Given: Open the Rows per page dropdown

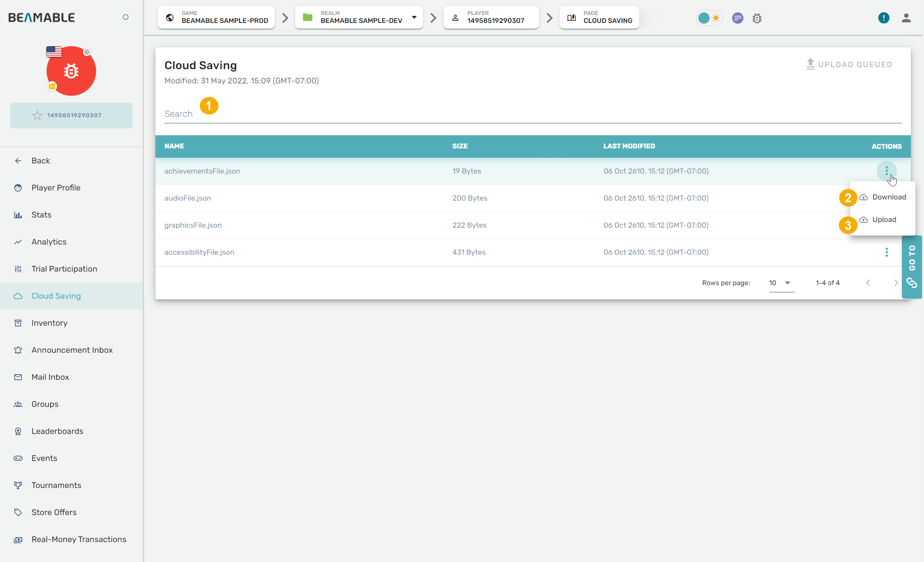Looking at the screenshot, I should click(x=781, y=283).
